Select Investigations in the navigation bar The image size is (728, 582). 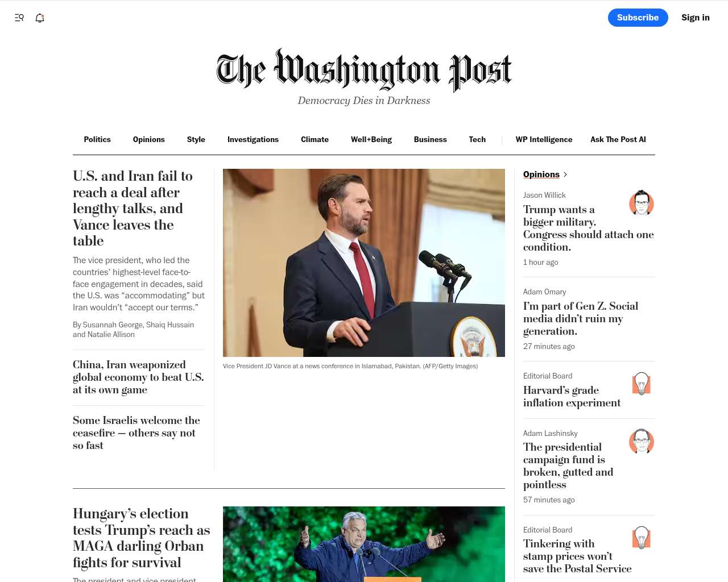point(253,139)
